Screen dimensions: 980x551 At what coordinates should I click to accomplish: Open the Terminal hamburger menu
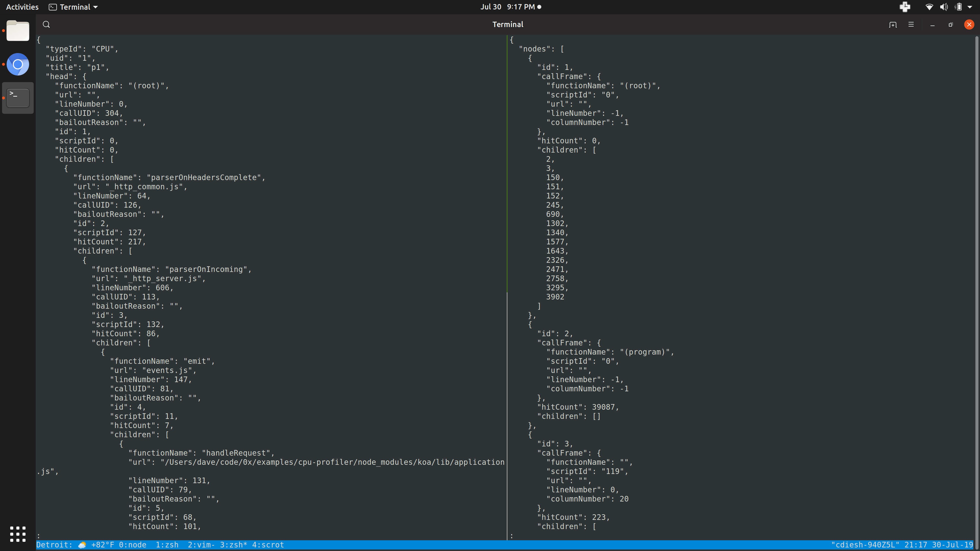pos(911,24)
